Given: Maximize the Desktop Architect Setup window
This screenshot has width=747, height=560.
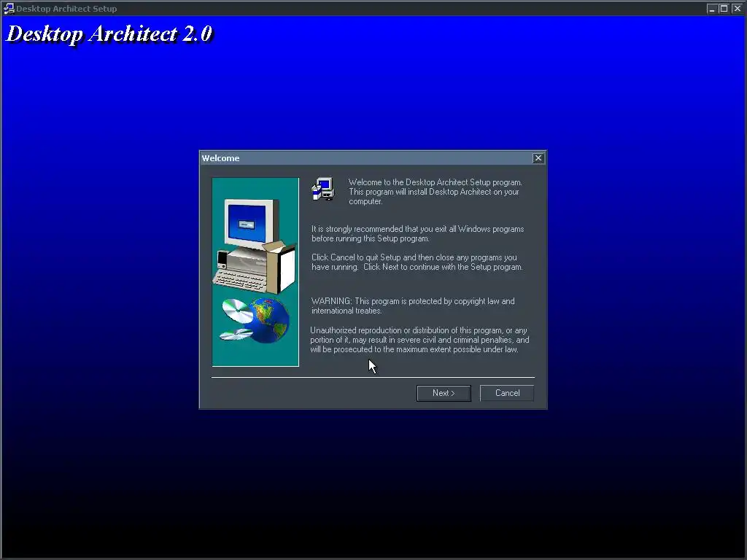Looking at the screenshot, I should [724, 9].
